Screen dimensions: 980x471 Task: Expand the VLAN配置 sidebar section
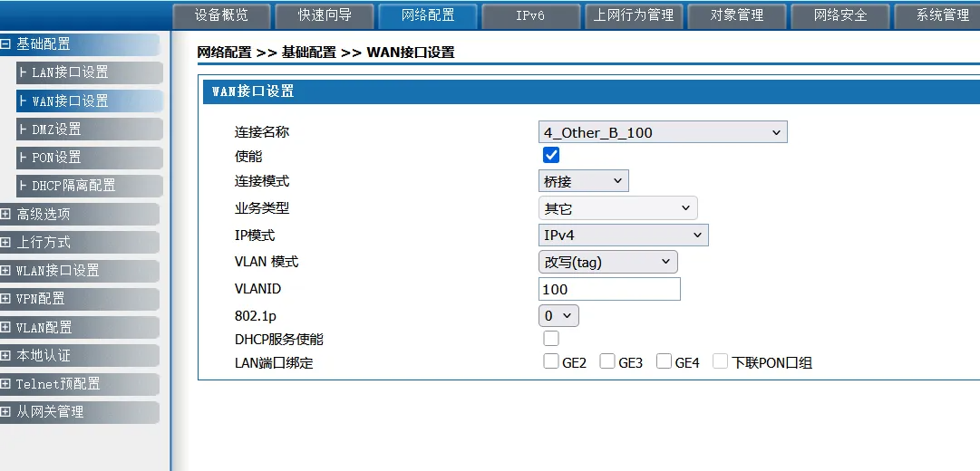pos(80,327)
